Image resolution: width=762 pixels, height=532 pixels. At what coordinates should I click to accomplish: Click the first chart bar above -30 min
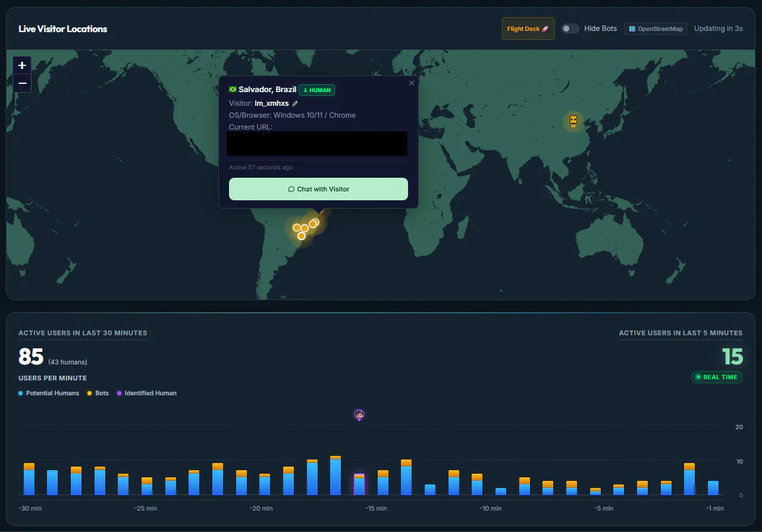click(x=29, y=479)
